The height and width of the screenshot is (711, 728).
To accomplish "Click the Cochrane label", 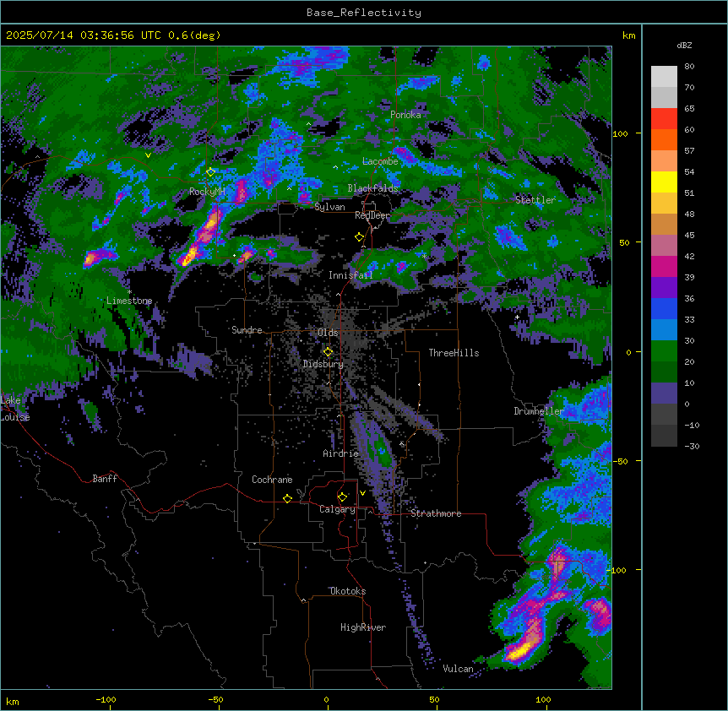I will 272,480.
